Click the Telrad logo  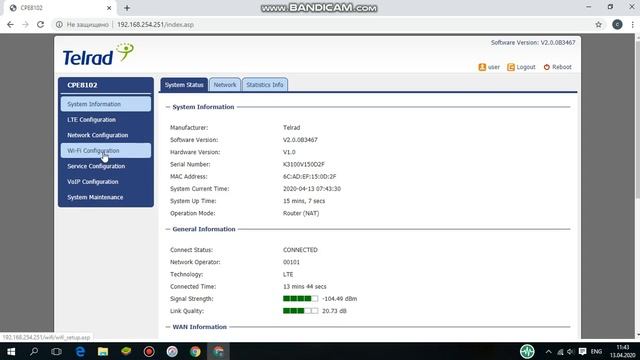98,55
